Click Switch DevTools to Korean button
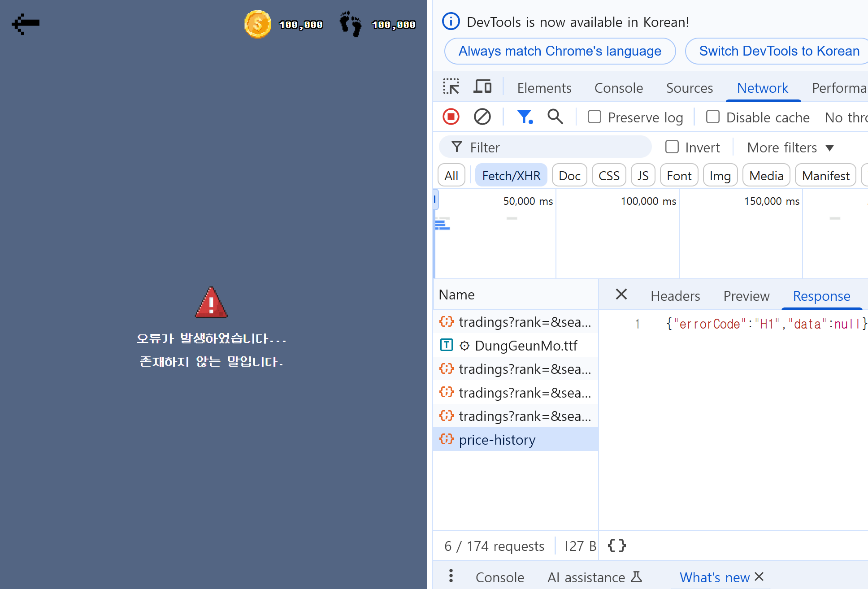868x589 pixels. point(779,51)
